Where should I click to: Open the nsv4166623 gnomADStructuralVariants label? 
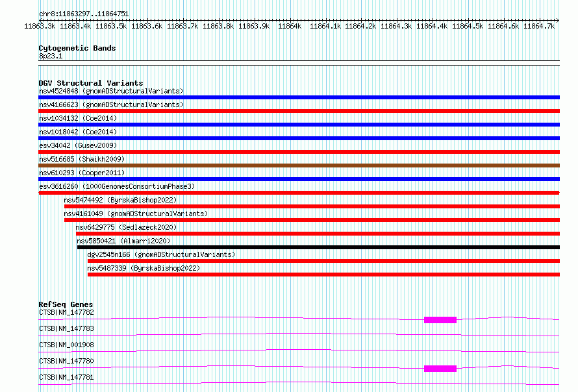[x=111, y=104]
